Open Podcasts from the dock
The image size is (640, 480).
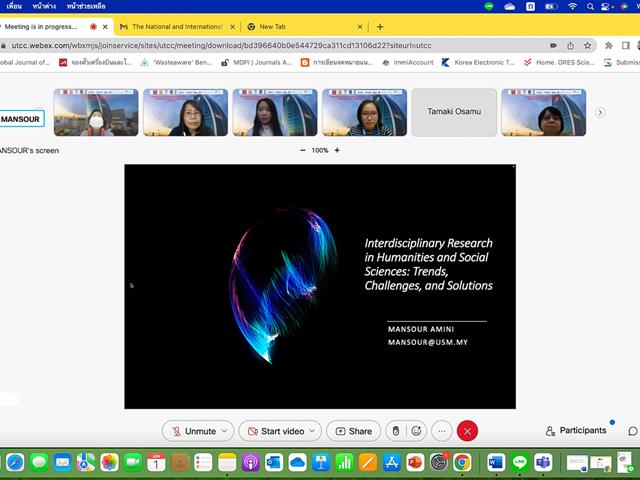click(x=250, y=462)
